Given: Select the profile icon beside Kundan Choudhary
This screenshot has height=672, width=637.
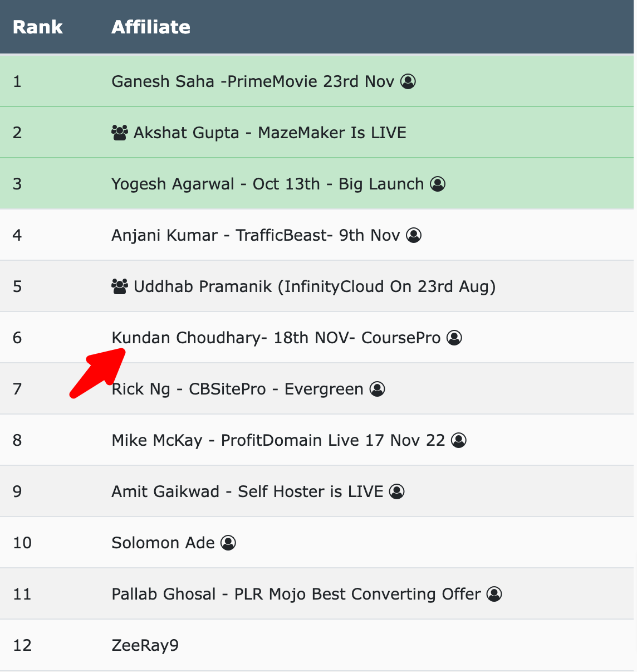Looking at the screenshot, I should tap(454, 338).
